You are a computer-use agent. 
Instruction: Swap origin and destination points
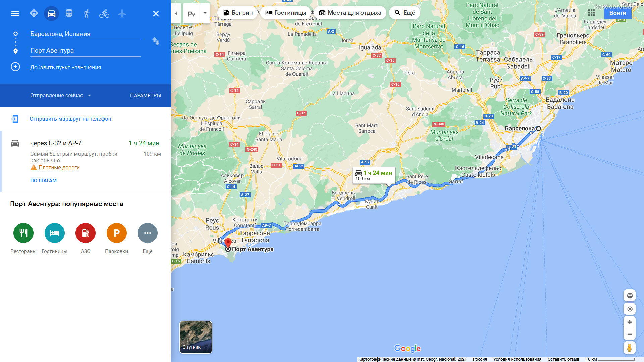(x=156, y=41)
